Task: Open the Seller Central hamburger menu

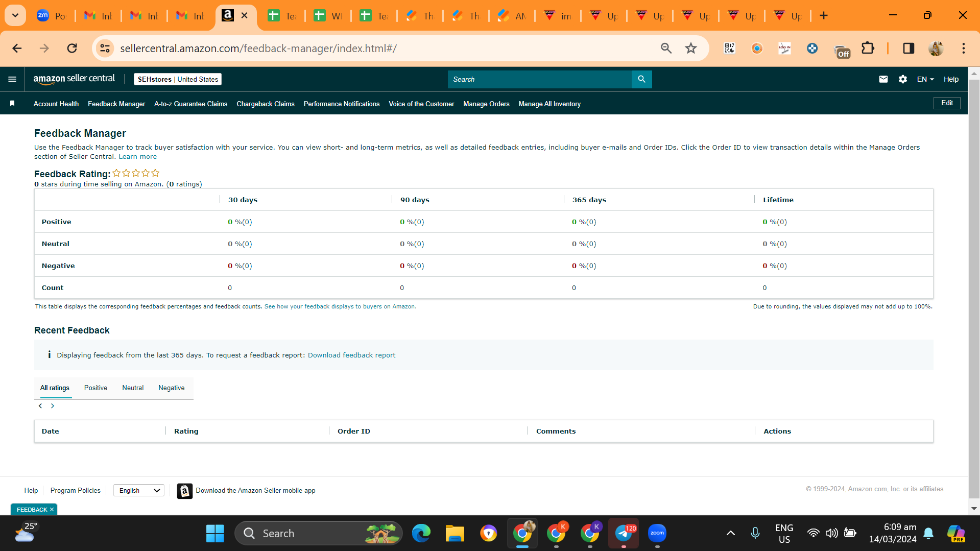Action: (x=12, y=79)
